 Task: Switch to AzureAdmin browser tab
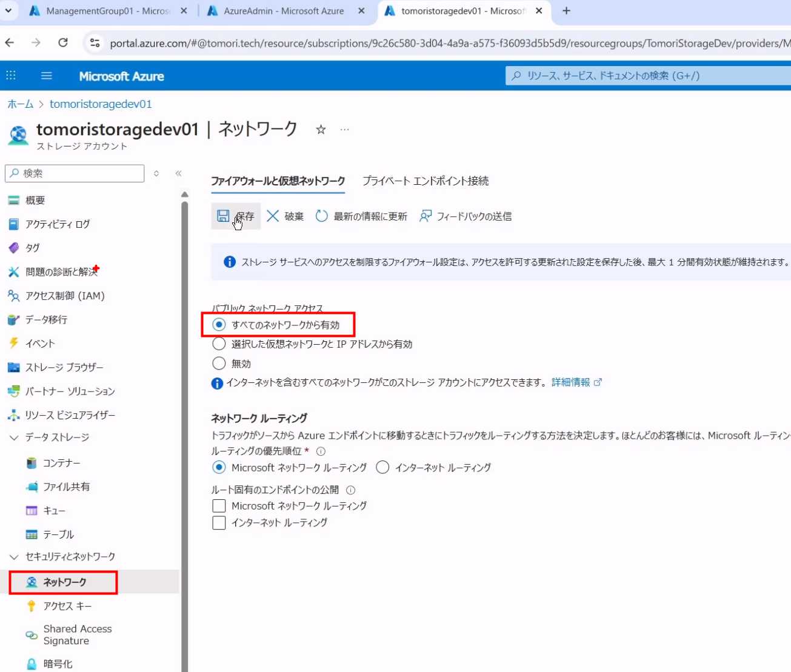(x=283, y=11)
